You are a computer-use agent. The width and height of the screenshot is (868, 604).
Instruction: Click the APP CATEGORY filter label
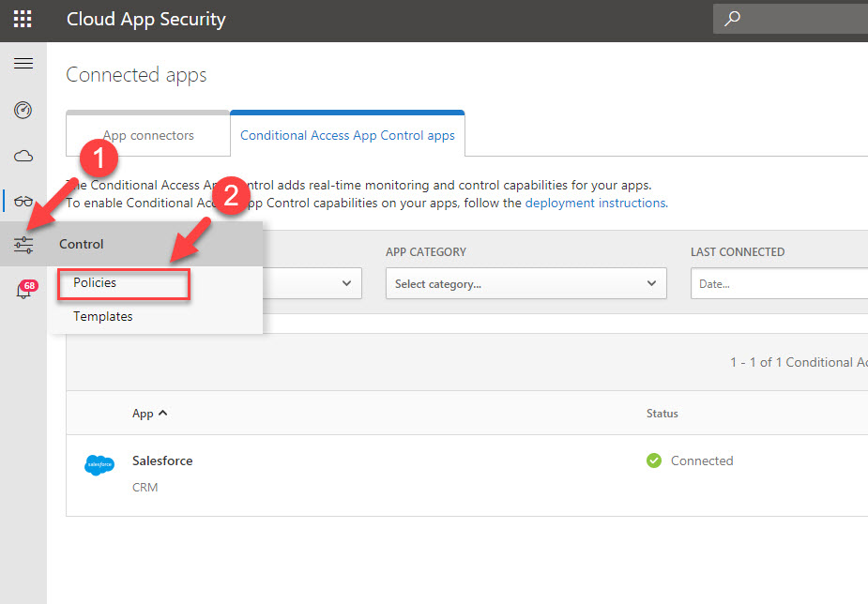point(426,252)
